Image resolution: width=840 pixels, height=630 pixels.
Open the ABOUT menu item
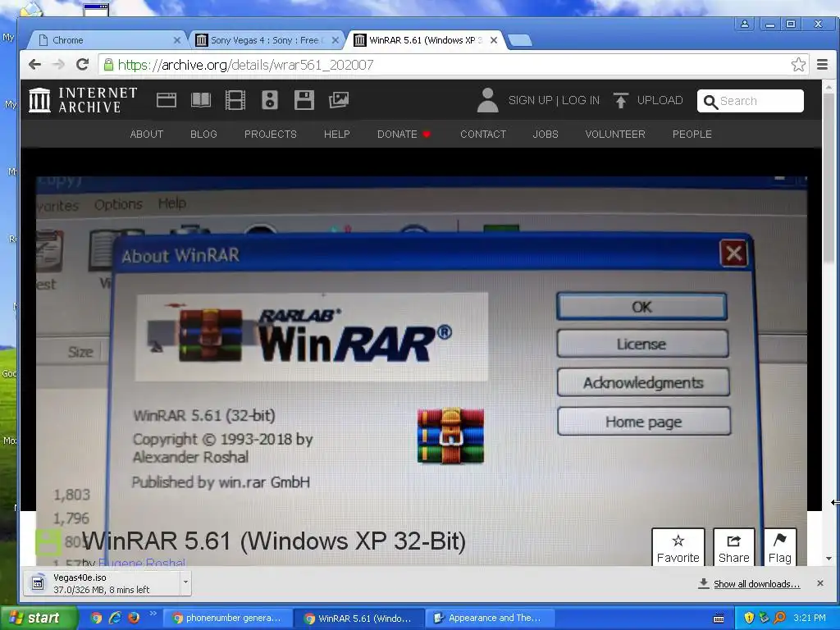point(146,134)
